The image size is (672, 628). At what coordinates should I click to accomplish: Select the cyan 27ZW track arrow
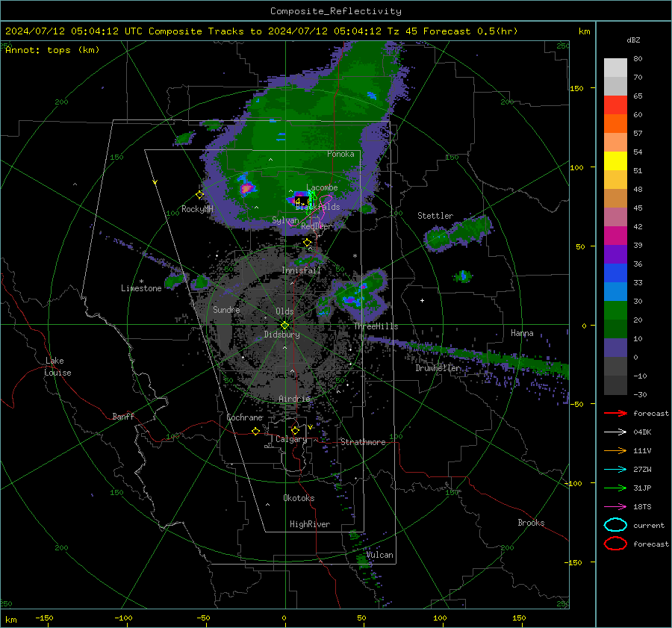(x=615, y=470)
